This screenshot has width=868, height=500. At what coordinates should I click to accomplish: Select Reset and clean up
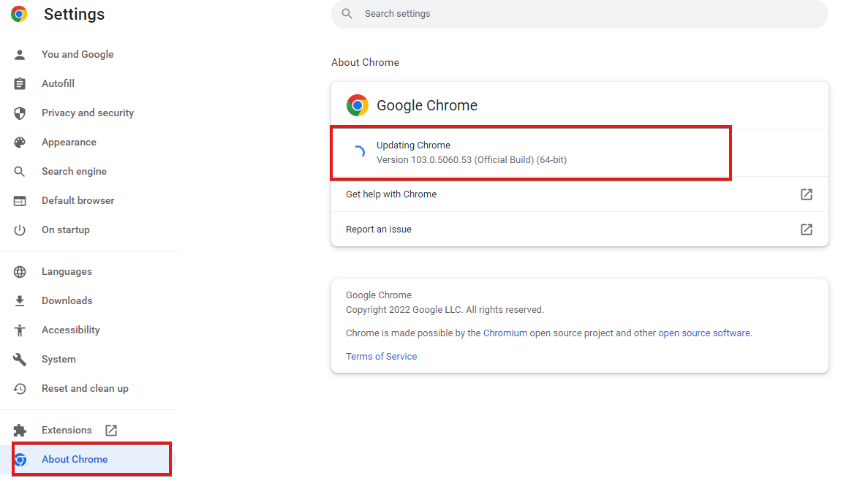point(85,389)
